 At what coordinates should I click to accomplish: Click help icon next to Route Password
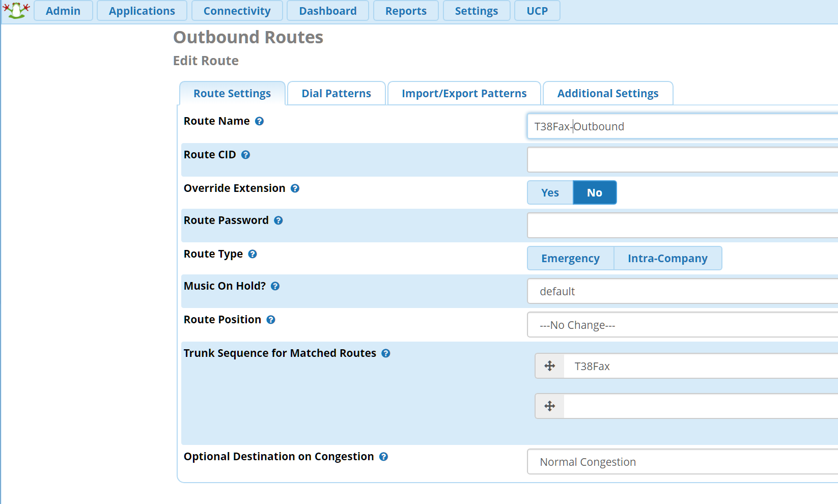coord(278,220)
